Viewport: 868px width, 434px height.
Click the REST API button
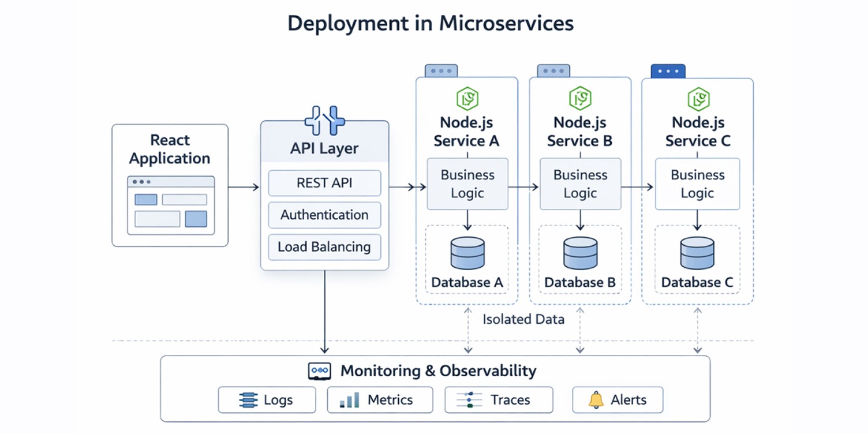click(x=324, y=183)
